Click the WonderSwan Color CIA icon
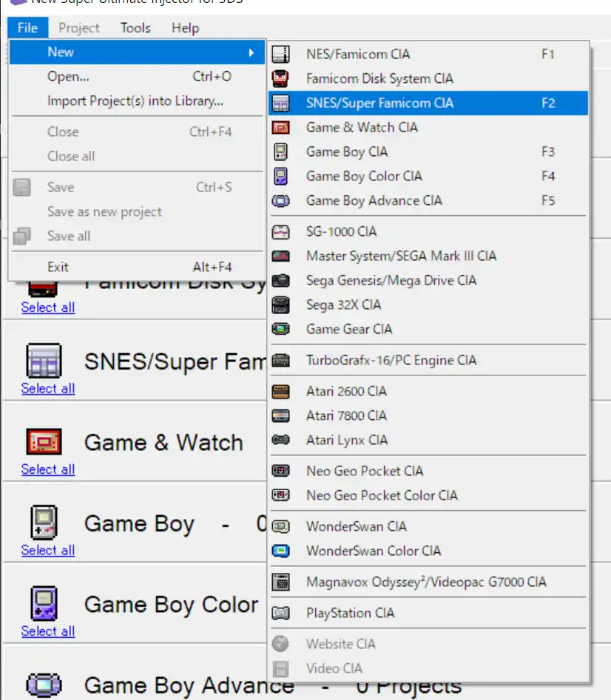The width and height of the screenshot is (611, 700). click(x=280, y=551)
